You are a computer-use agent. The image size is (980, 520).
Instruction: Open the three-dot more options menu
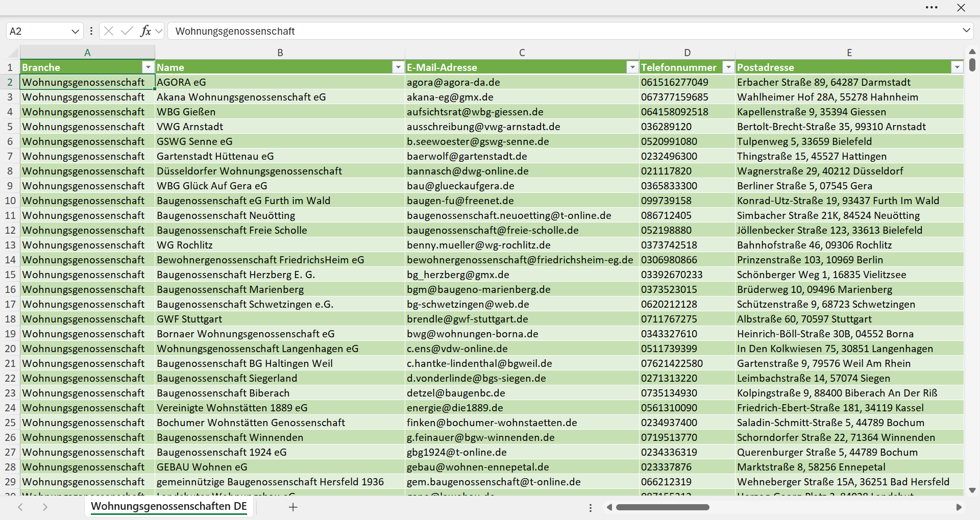tap(932, 8)
